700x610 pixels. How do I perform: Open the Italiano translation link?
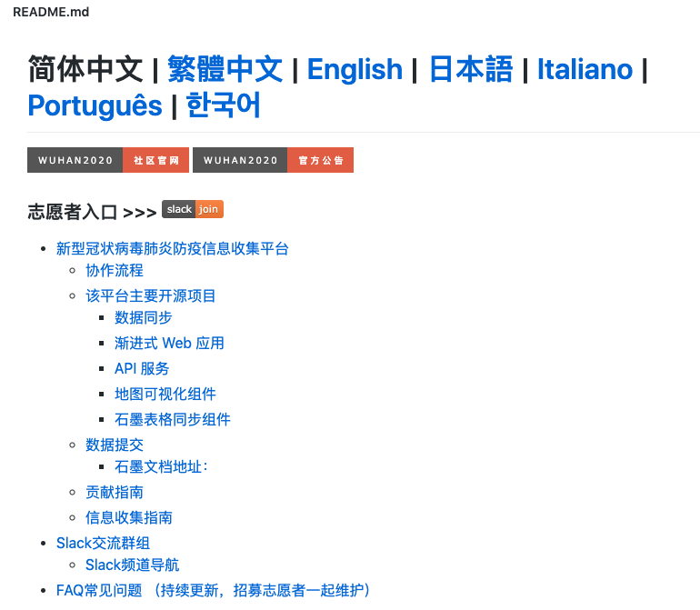coord(585,69)
